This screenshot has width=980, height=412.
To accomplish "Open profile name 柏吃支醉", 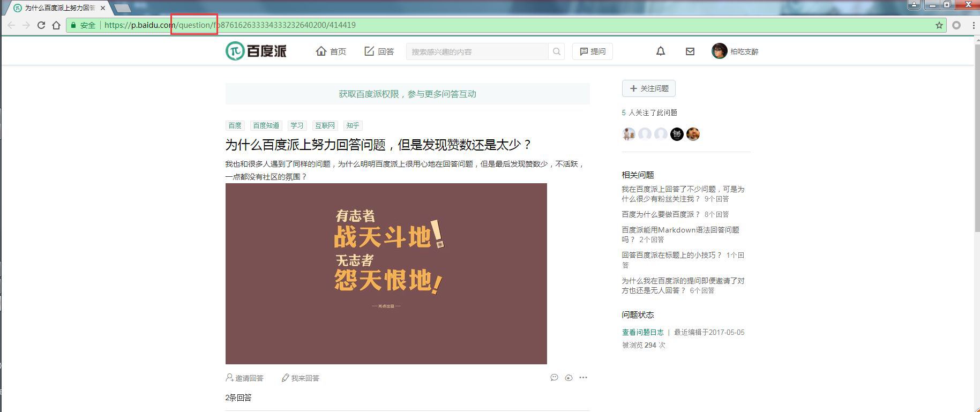I will [x=744, y=51].
